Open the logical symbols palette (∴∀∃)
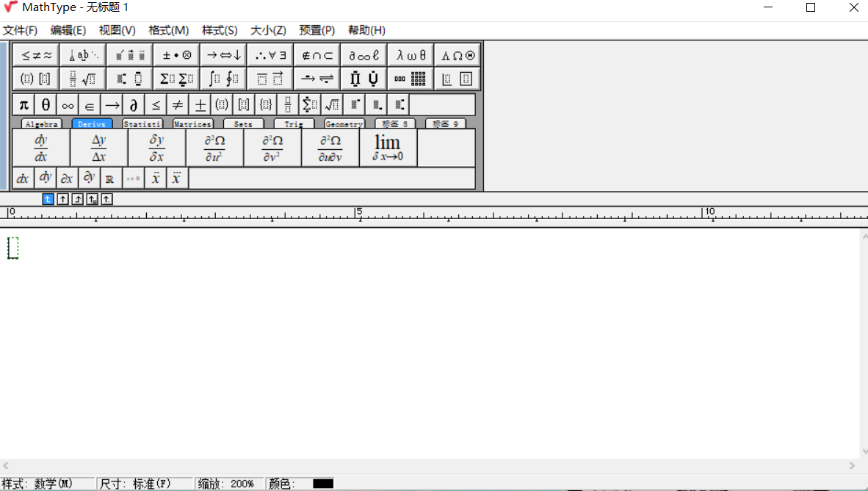The width and height of the screenshot is (868, 491). tap(270, 55)
